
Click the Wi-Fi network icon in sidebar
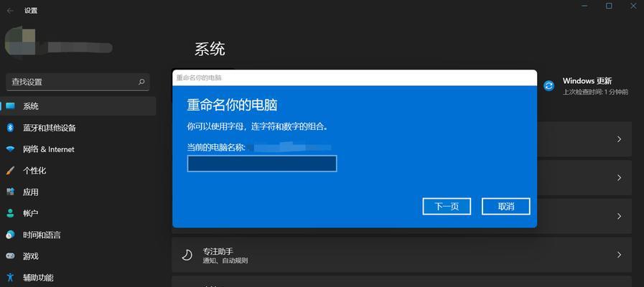click(10, 149)
